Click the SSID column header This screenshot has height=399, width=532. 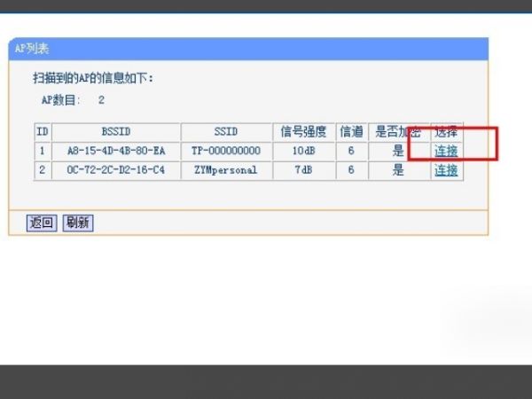tap(226, 132)
